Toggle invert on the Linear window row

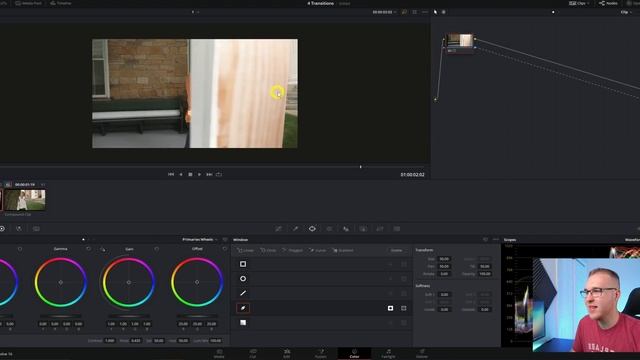tap(391, 264)
